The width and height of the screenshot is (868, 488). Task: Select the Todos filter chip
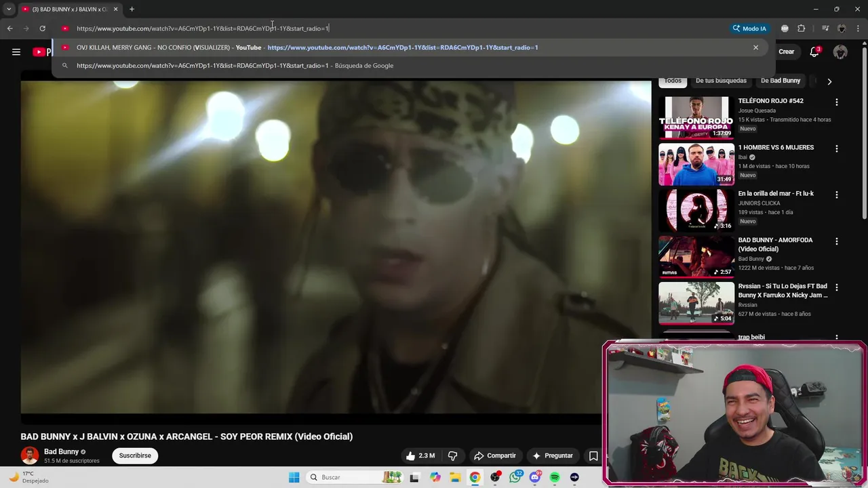673,81
